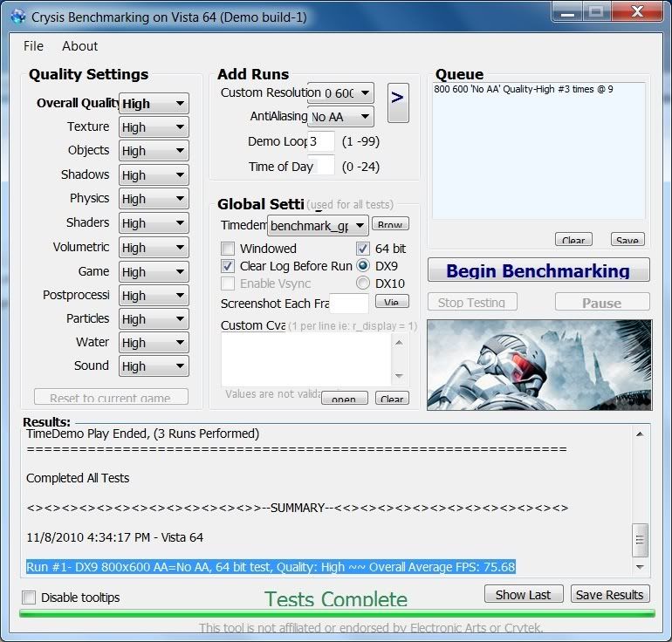Close the Crysis Benchmarking window

pyautogui.click(x=638, y=11)
